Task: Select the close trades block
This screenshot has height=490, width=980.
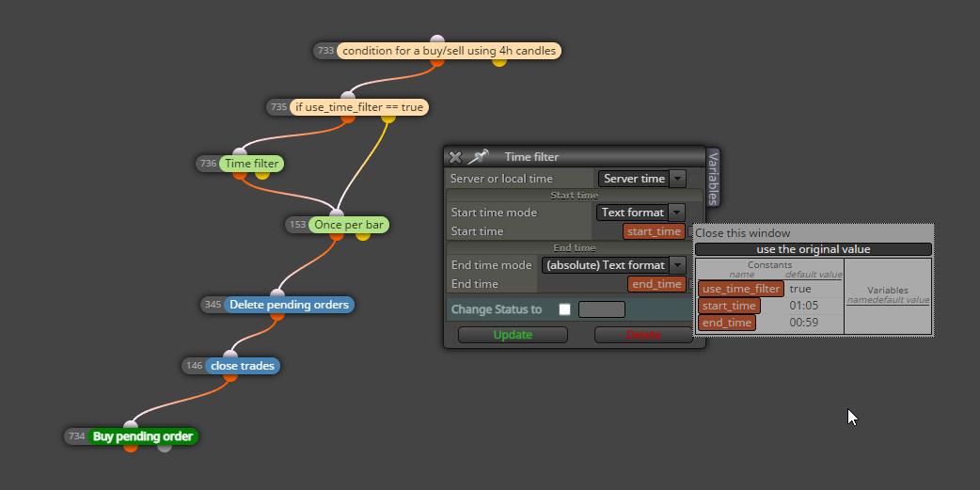Action: pyautogui.click(x=243, y=366)
